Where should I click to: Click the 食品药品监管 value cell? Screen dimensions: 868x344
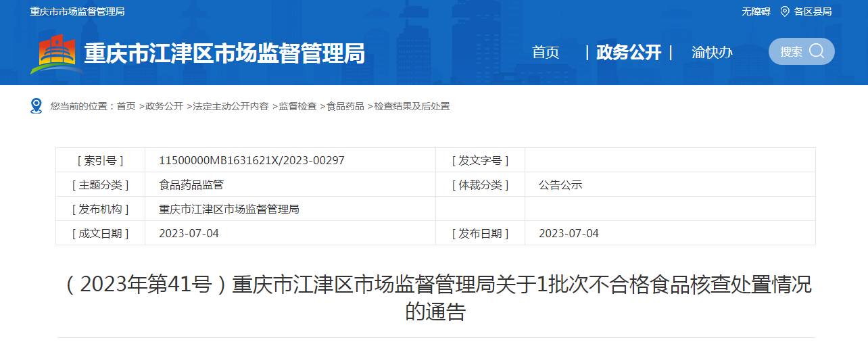pos(290,185)
